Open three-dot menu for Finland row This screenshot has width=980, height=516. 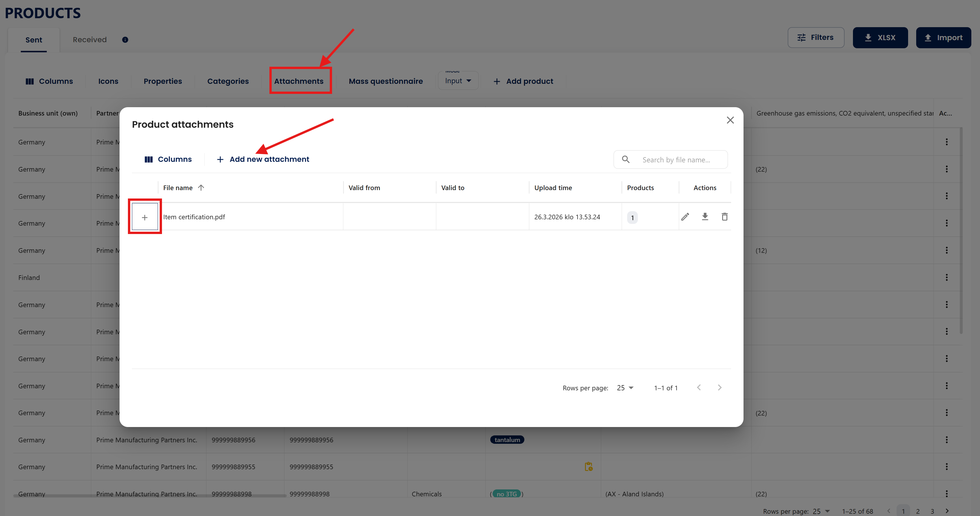pos(946,277)
